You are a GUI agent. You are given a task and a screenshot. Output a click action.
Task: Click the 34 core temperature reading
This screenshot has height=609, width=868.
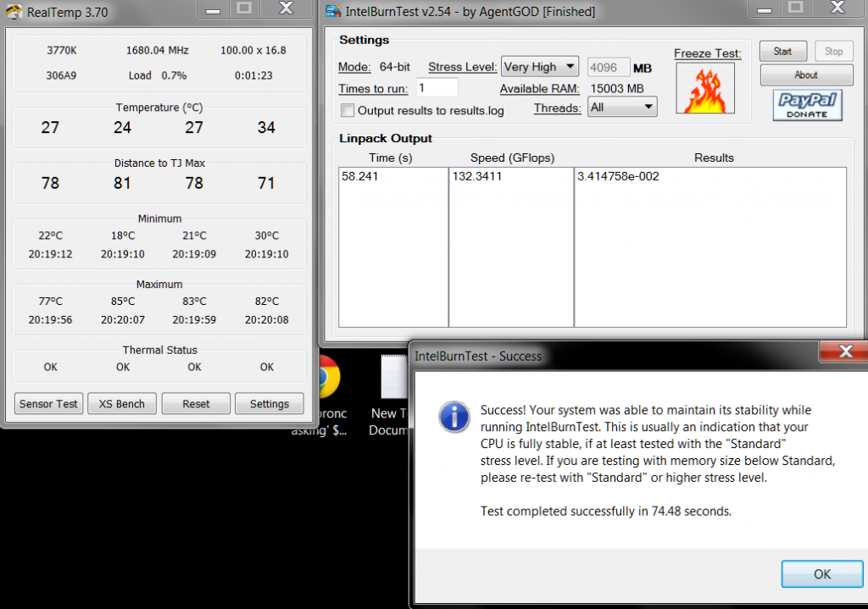266,128
